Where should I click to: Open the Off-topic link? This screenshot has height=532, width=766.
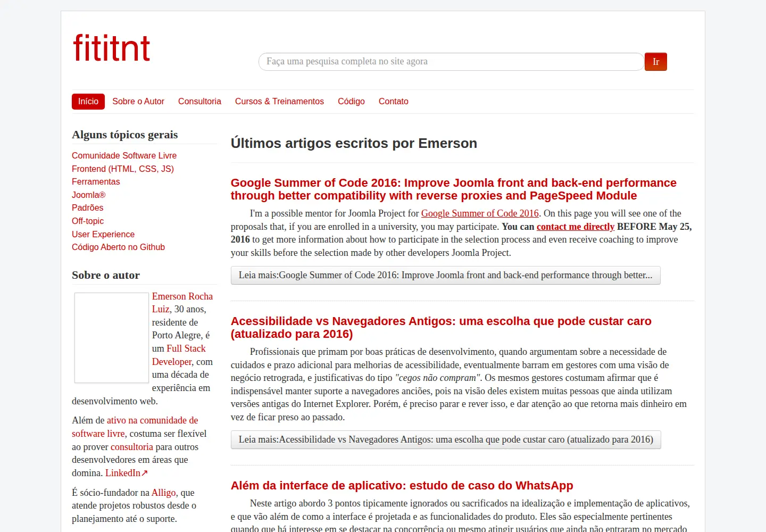(88, 221)
